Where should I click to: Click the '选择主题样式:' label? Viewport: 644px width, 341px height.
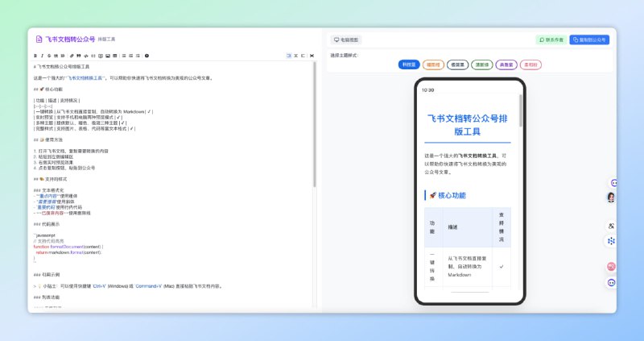345,56
